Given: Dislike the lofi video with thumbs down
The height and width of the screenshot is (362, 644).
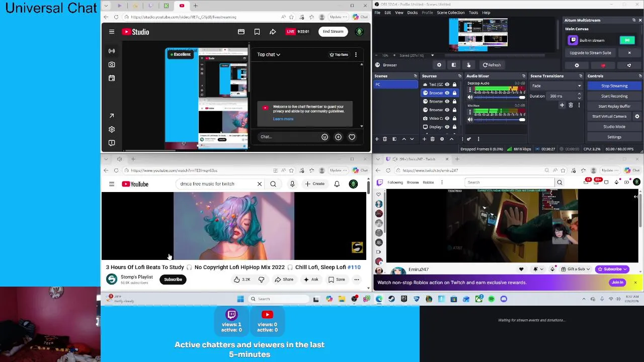Looking at the screenshot, I should [261, 280].
